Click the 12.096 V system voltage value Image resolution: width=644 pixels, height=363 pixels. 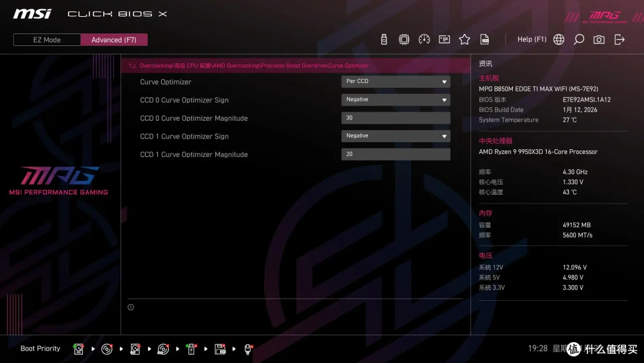[574, 267]
